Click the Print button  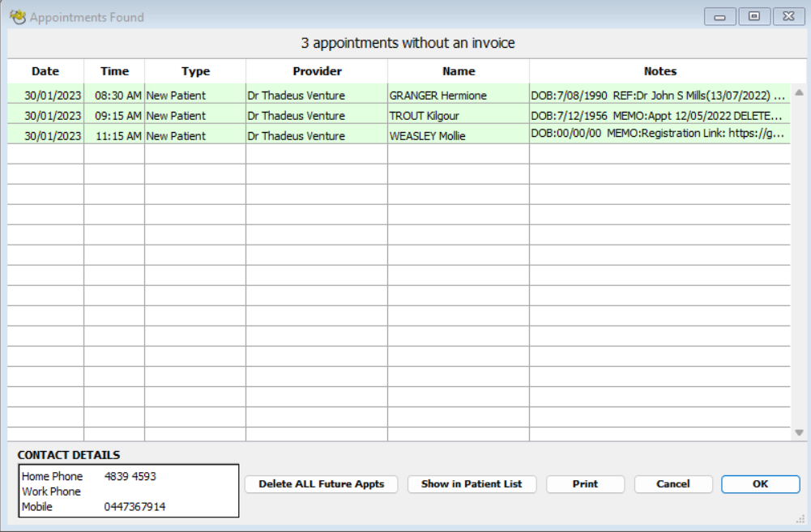pos(585,483)
